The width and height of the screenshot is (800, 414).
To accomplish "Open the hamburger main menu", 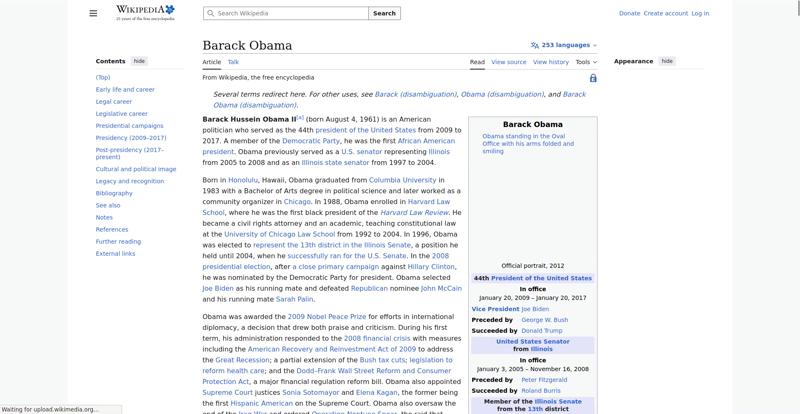I will pyautogui.click(x=93, y=13).
